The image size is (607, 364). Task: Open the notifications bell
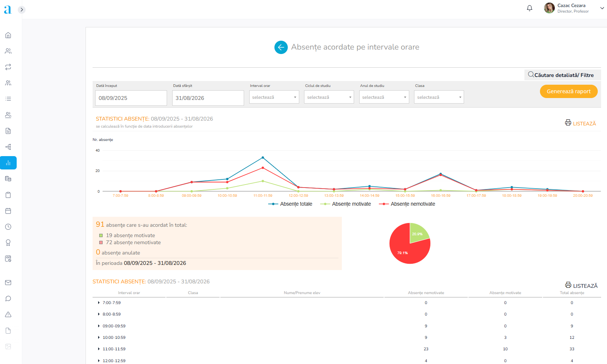[530, 8]
